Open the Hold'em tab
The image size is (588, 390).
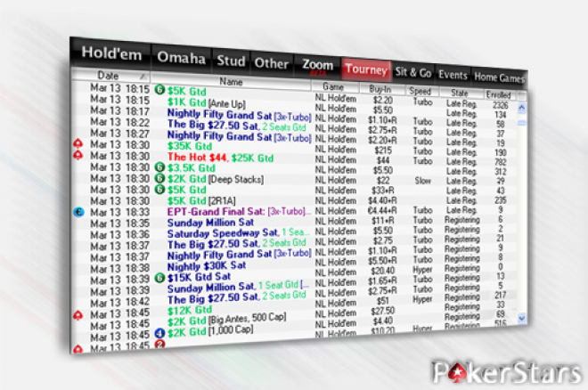click(x=111, y=53)
